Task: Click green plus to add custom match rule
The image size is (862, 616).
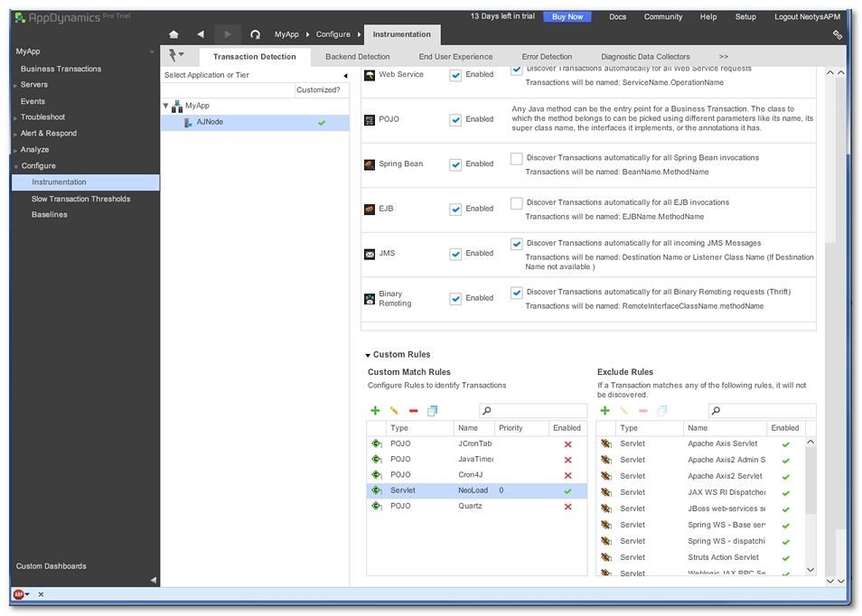Action: [x=376, y=411]
